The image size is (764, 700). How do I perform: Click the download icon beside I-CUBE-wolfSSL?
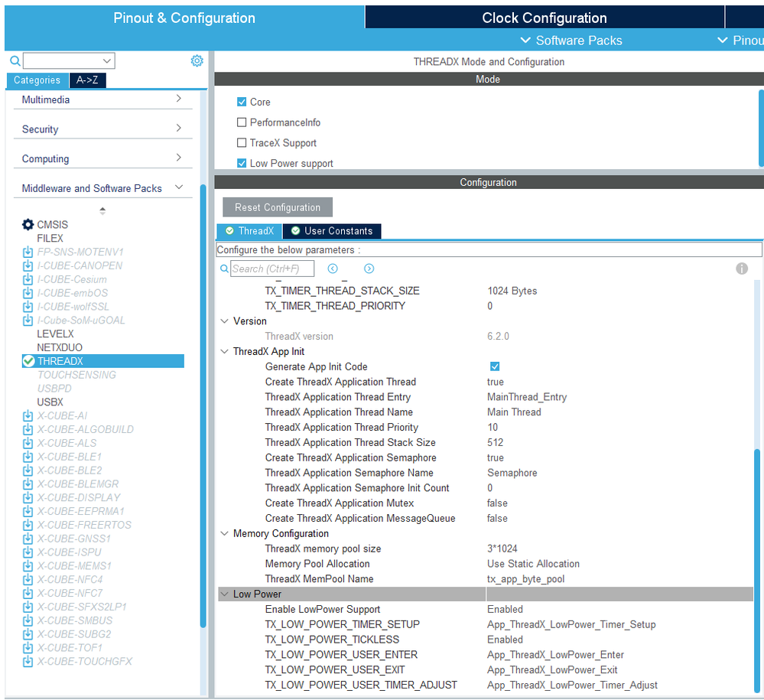tap(28, 307)
